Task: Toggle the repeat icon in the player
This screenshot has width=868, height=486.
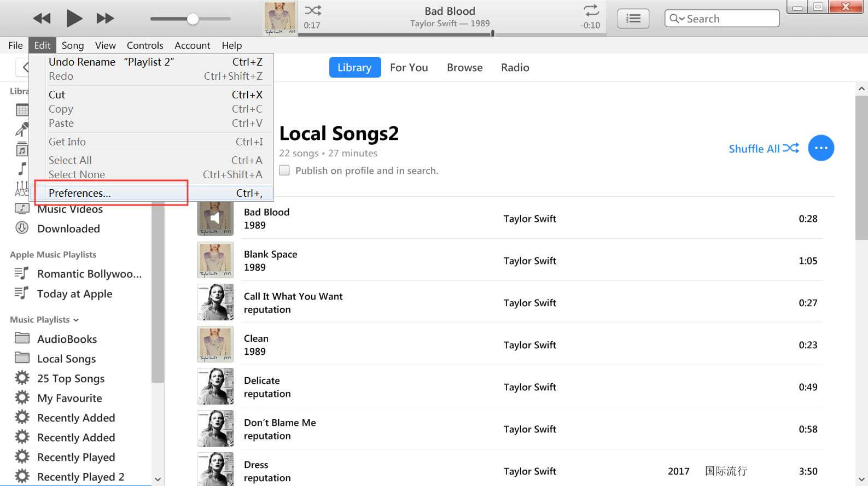Action: 591,10
